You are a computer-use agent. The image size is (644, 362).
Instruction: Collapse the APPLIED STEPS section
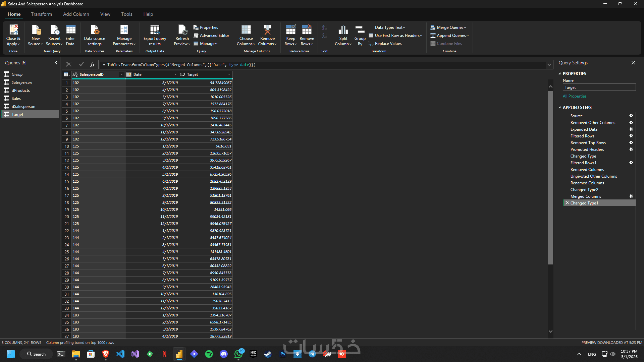pos(559,108)
